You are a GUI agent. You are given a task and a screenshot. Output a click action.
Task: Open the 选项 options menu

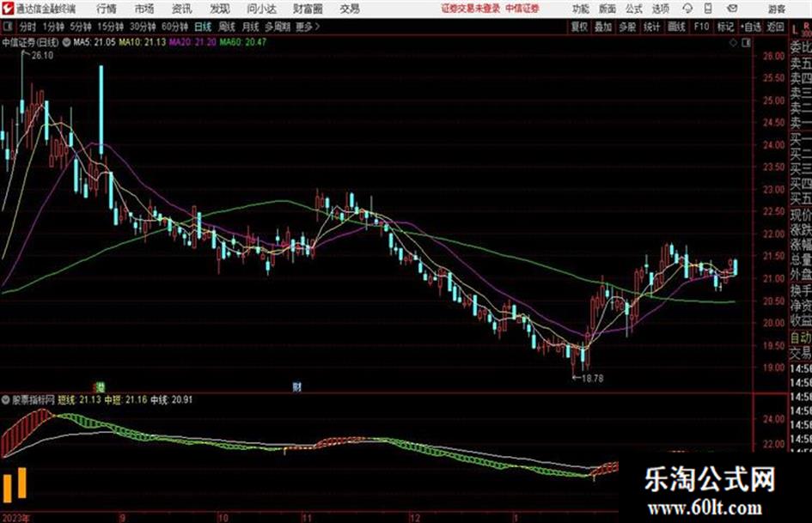[x=661, y=9]
